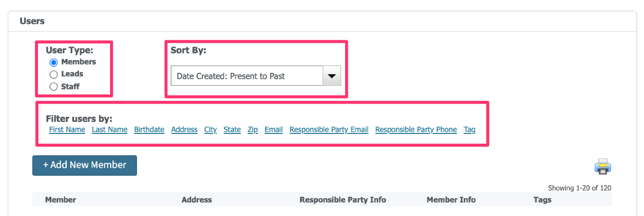This screenshot has height=216, width=644.
Task: Filter users by City
Action: tap(211, 130)
